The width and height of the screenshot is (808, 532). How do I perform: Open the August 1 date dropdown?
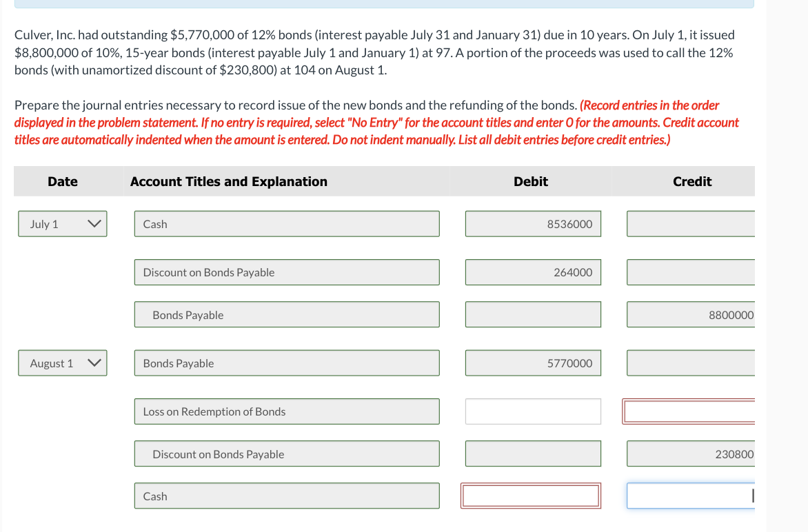(x=62, y=362)
